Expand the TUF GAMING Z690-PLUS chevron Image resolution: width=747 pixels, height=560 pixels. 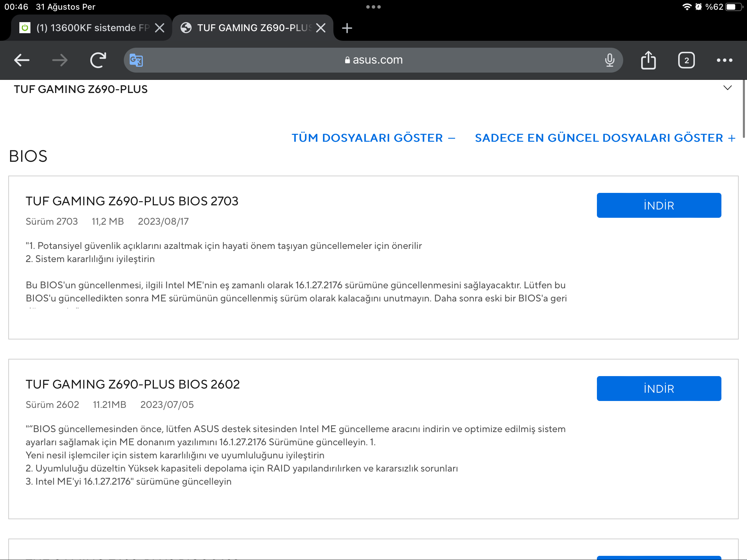(728, 88)
